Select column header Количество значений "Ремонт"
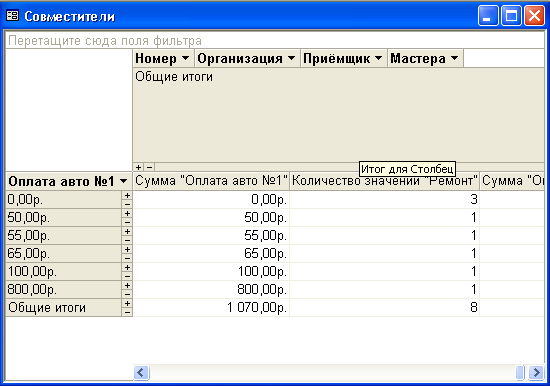 pyautogui.click(x=385, y=181)
